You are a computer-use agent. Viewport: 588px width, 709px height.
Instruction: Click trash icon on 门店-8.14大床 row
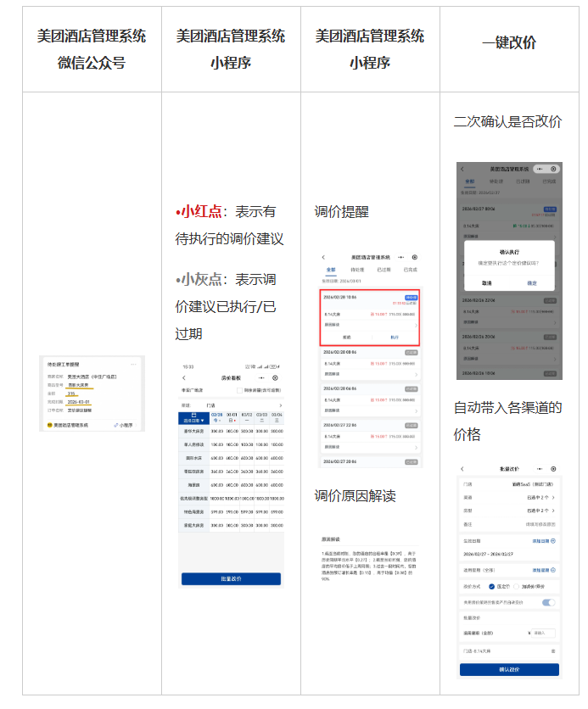(553, 651)
